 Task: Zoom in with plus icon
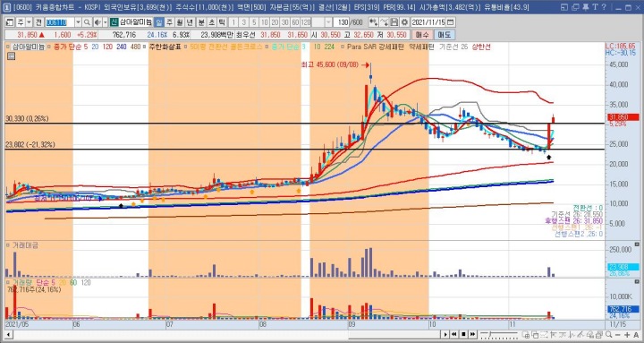coord(627,335)
